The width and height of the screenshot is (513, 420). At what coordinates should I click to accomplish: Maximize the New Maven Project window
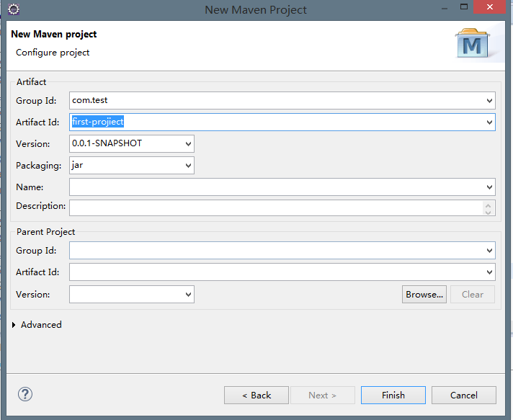[464, 6]
